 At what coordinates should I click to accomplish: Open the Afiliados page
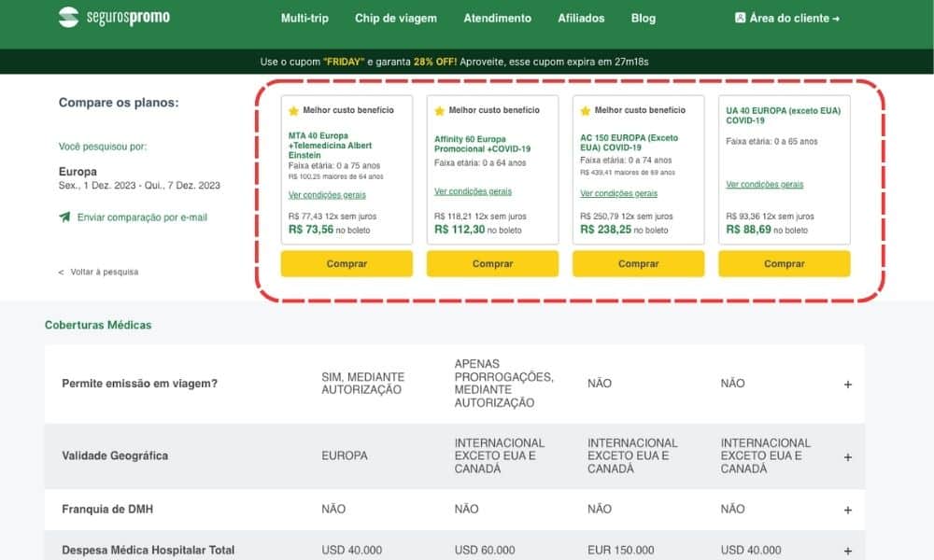pyautogui.click(x=581, y=19)
